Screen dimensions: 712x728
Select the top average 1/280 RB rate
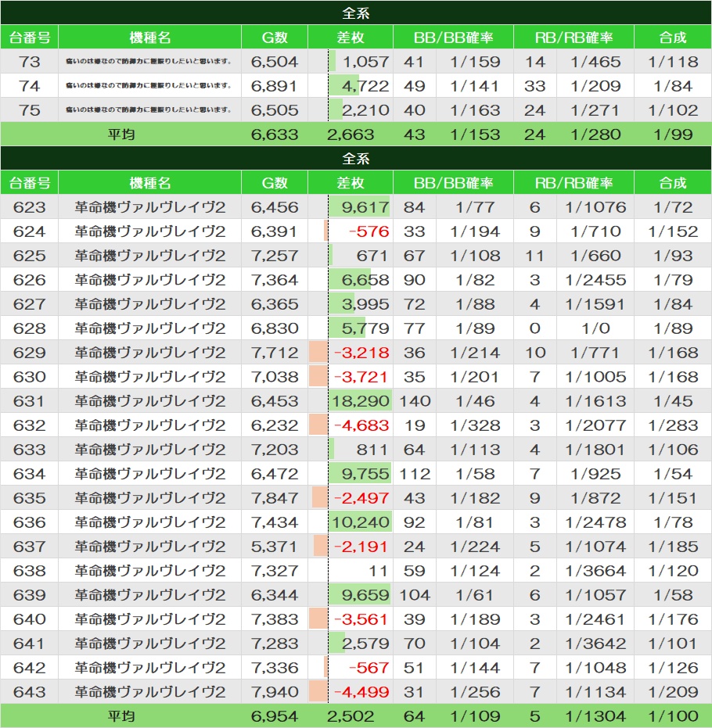coord(595,134)
